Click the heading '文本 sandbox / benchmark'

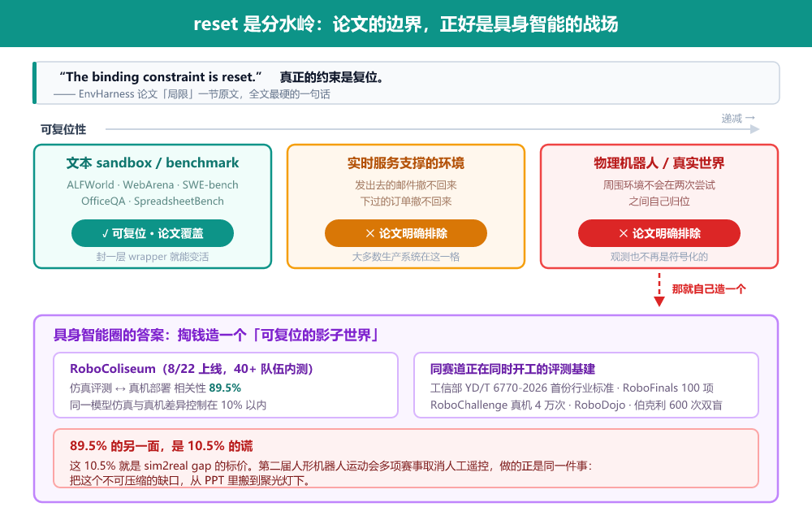153,162
